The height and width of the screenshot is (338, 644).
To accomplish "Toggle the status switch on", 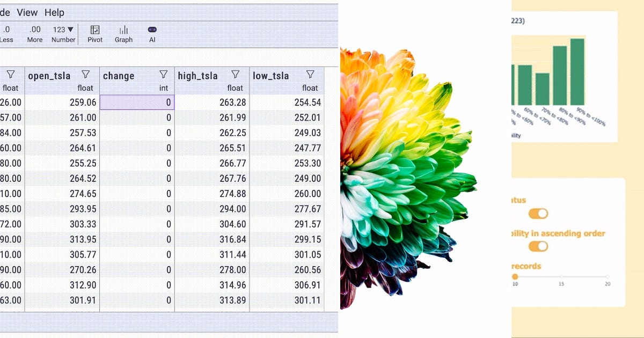I will (538, 214).
